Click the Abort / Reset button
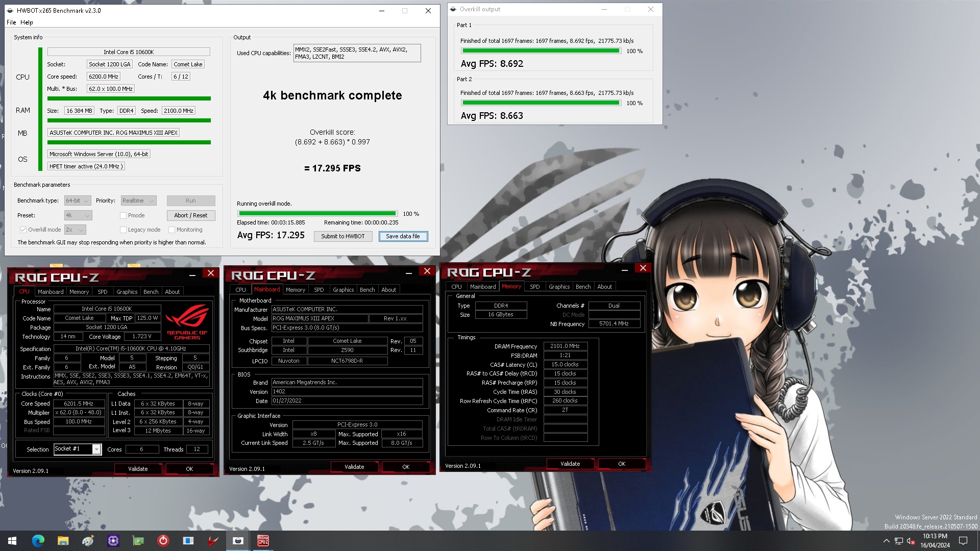 (x=191, y=215)
